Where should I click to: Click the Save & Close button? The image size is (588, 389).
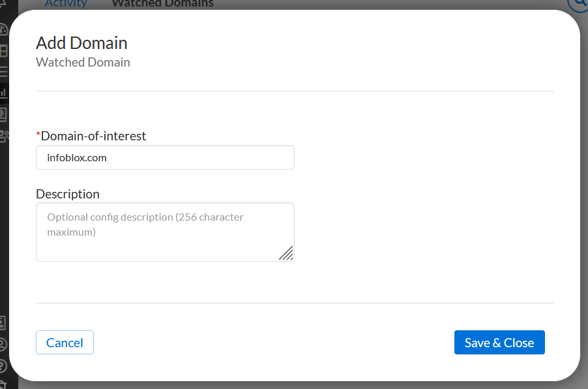[499, 343]
